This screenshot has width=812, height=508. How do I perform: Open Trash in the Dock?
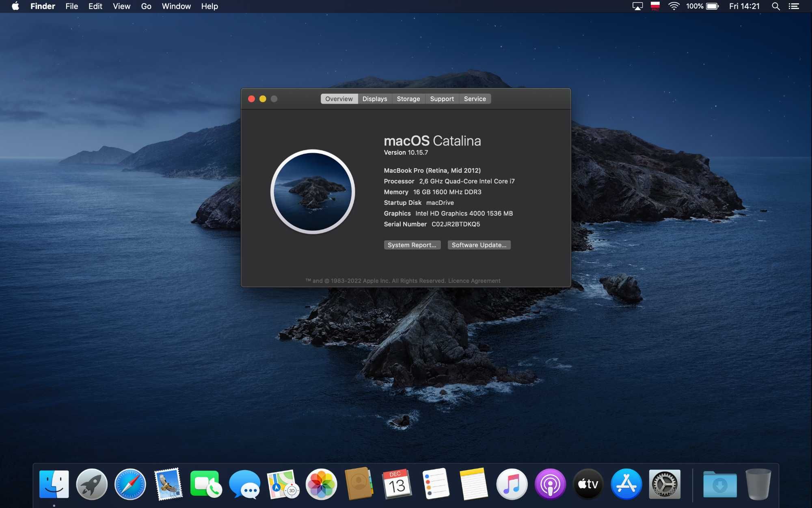[x=758, y=484]
